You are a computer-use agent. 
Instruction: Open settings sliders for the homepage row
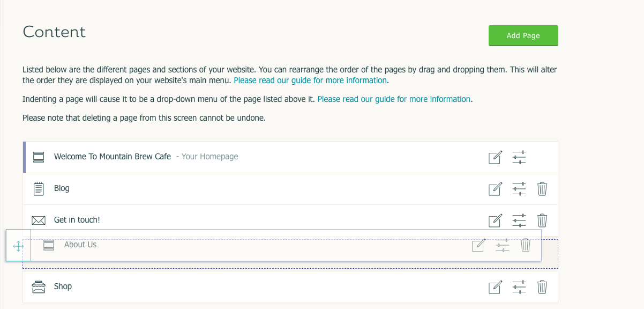(x=519, y=157)
